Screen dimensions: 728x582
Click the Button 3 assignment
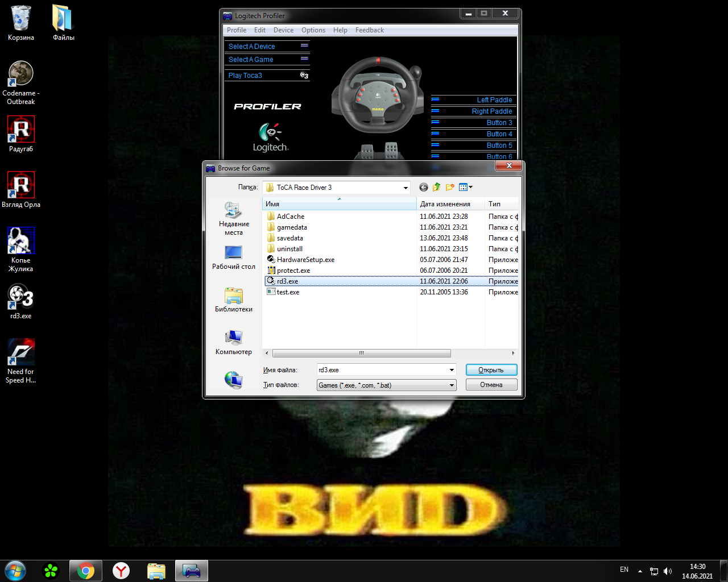point(473,123)
